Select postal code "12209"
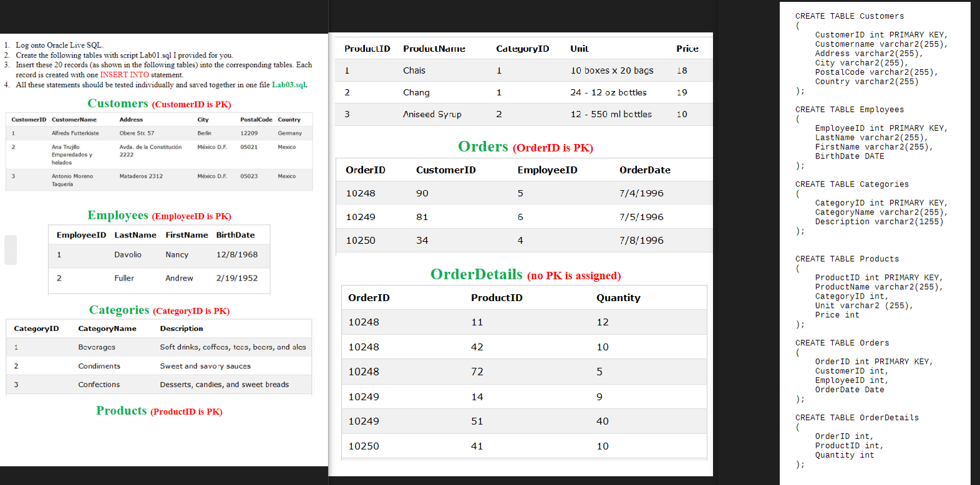 pos(249,133)
